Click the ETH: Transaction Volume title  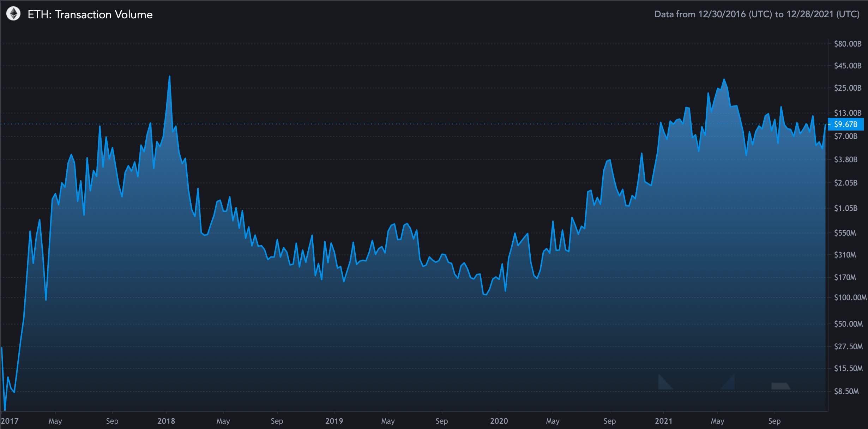point(90,14)
